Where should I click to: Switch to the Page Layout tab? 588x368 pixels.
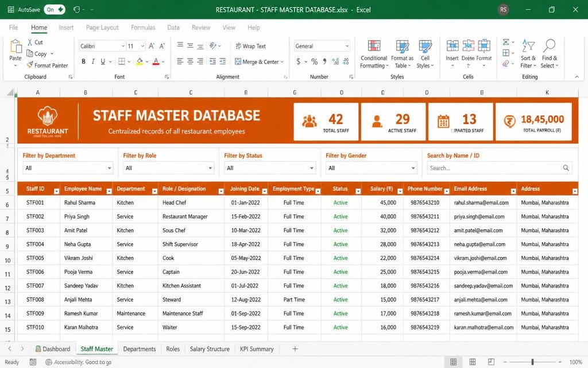click(x=102, y=28)
